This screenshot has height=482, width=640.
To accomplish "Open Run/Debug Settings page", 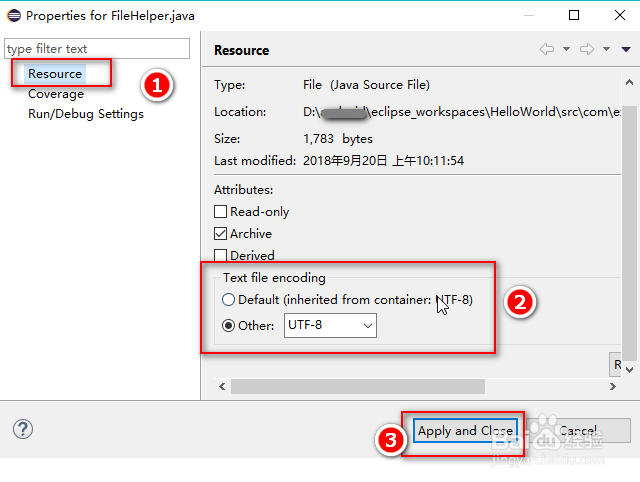I will pyautogui.click(x=86, y=114).
